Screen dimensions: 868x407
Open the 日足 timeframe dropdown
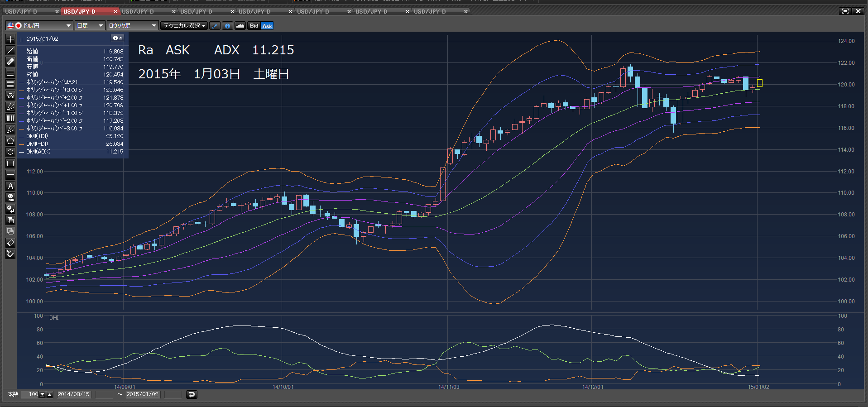click(90, 26)
